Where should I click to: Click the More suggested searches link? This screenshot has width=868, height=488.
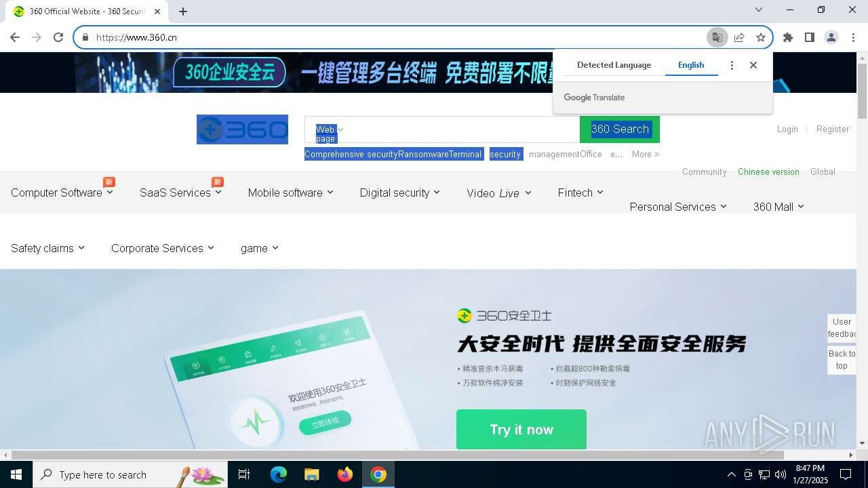tap(646, 154)
